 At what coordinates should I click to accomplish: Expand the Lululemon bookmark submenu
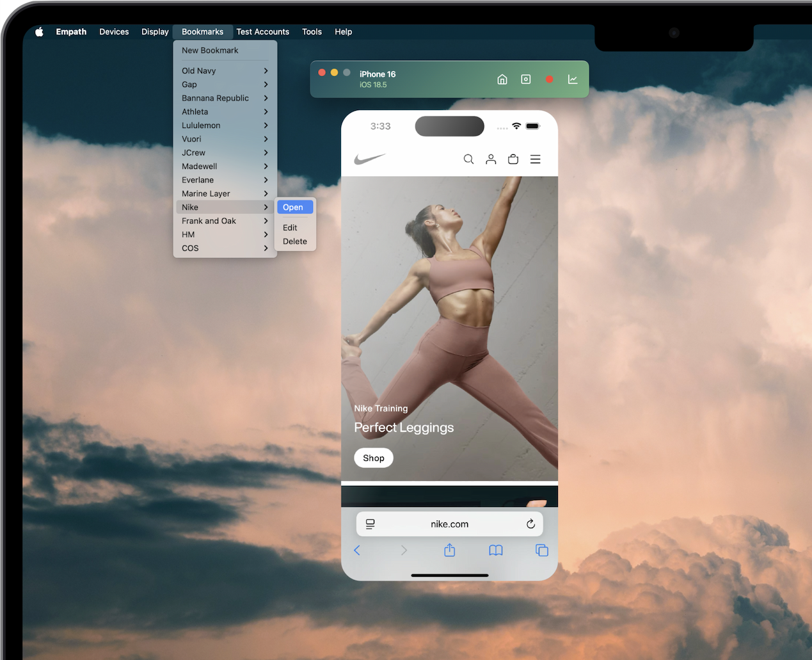pyautogui.click(x=225, y=125)
